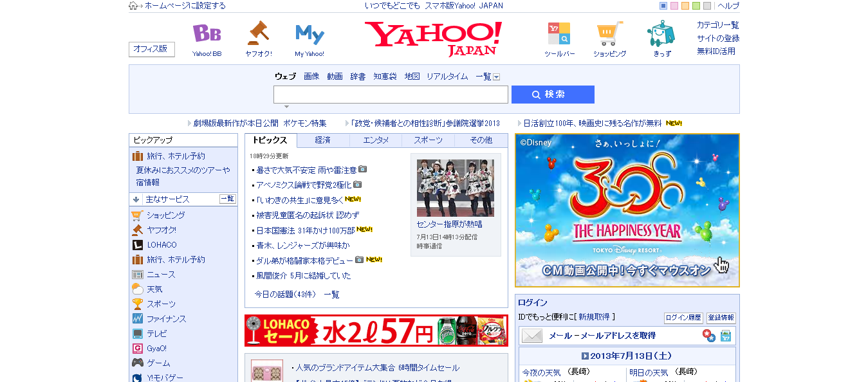The height and width of the screenshot is (382, 868).
Task: Open the カテゴリ一覧 link
Action: 718,25
